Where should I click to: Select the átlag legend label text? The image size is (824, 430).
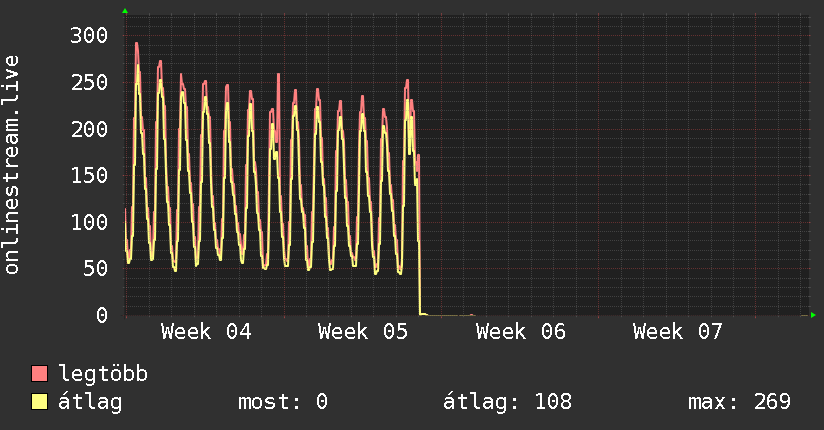tap(90, 402)
